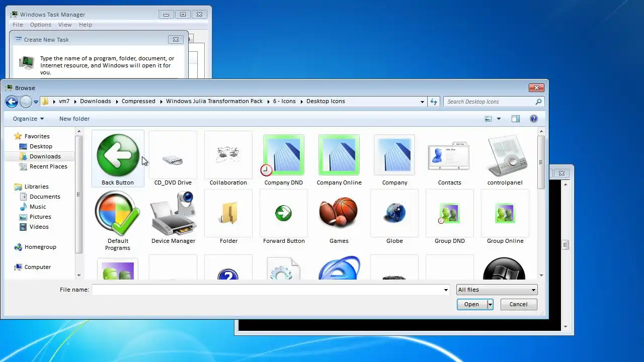Click the File name input field
This screenshot has height=362, width=644.
267,290
